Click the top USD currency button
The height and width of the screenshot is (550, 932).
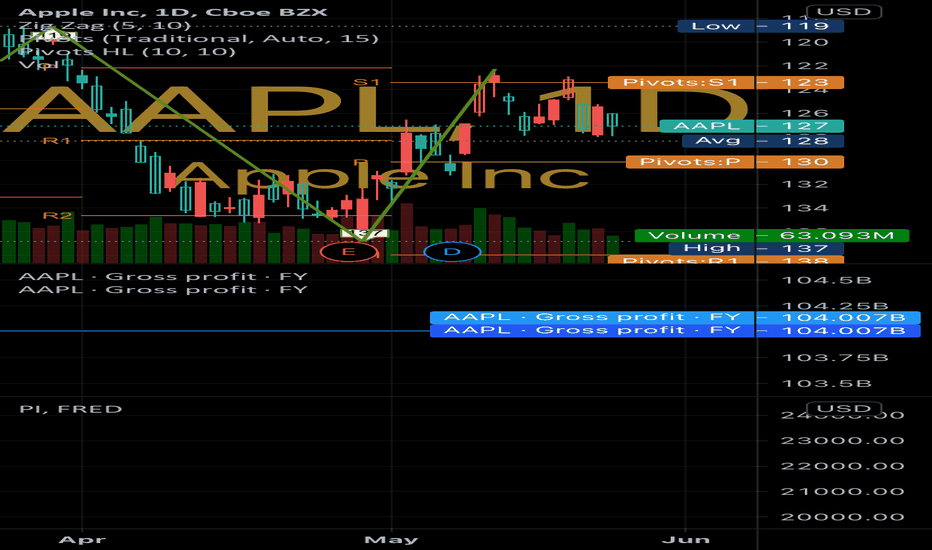843,11
